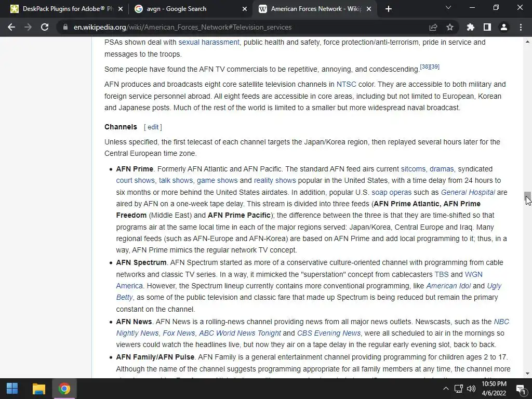Follow the ABC World News Tonight link

tap(240, 333)
